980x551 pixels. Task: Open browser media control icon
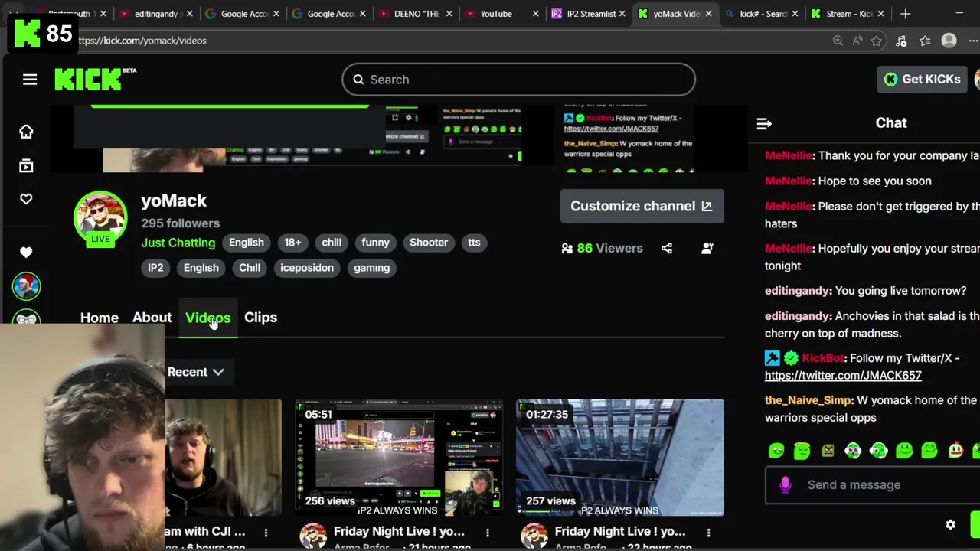point(901,41)
